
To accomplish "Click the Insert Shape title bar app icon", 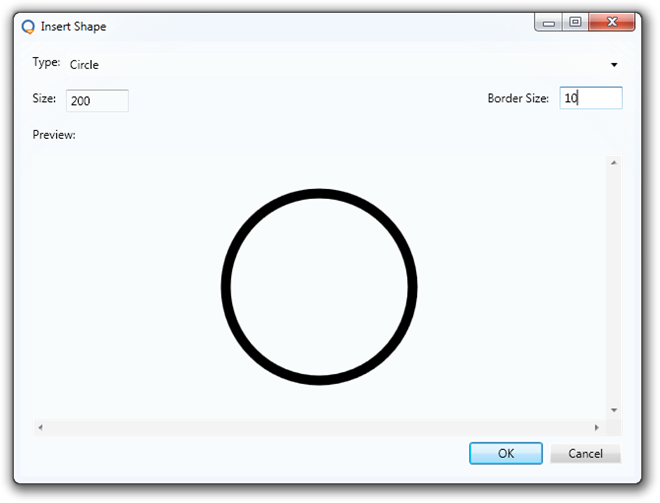I will [28, 27].
